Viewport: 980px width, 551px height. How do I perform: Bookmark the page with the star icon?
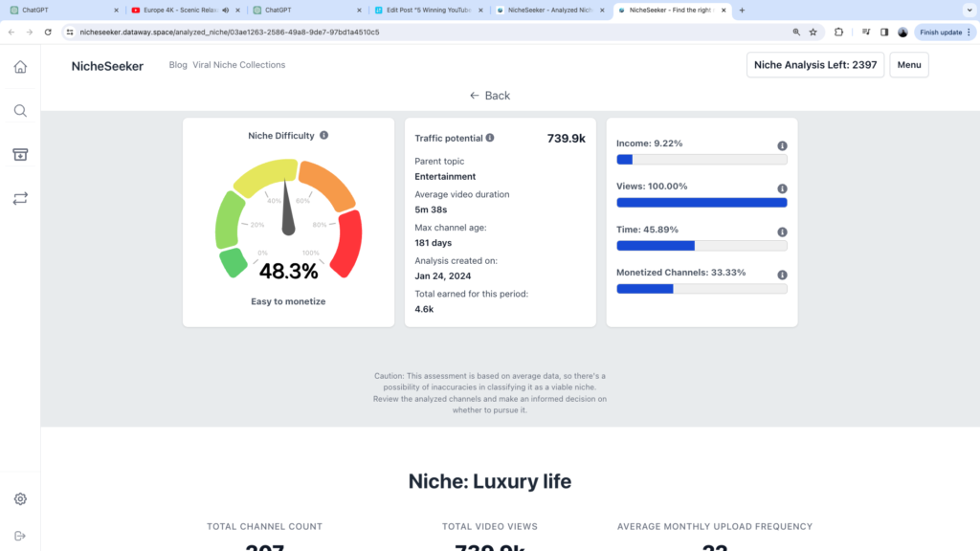(813, 32)
